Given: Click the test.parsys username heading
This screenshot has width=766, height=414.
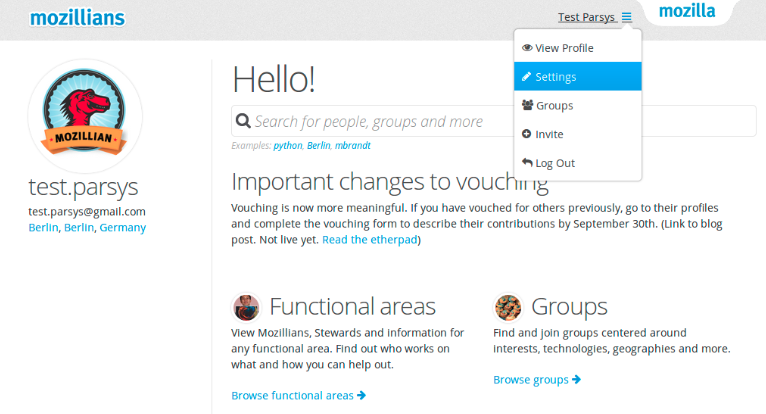Looking at the screenshot, I should [83, 188].
